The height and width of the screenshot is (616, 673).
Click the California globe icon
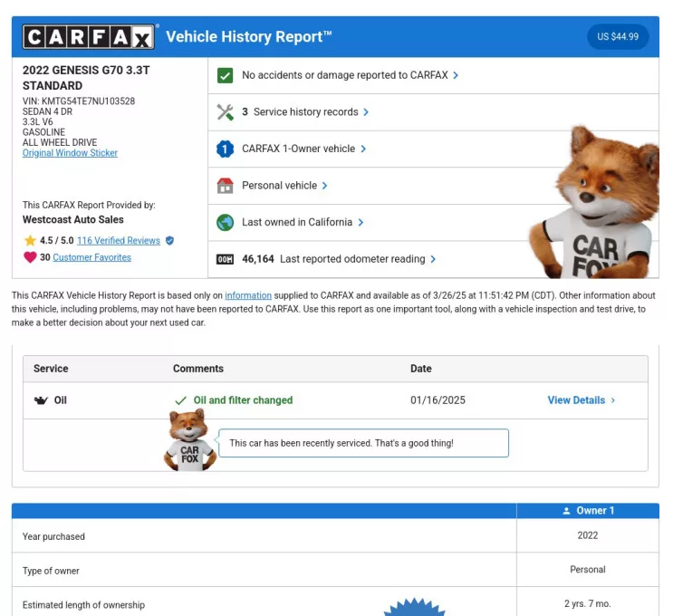[226, 222]
